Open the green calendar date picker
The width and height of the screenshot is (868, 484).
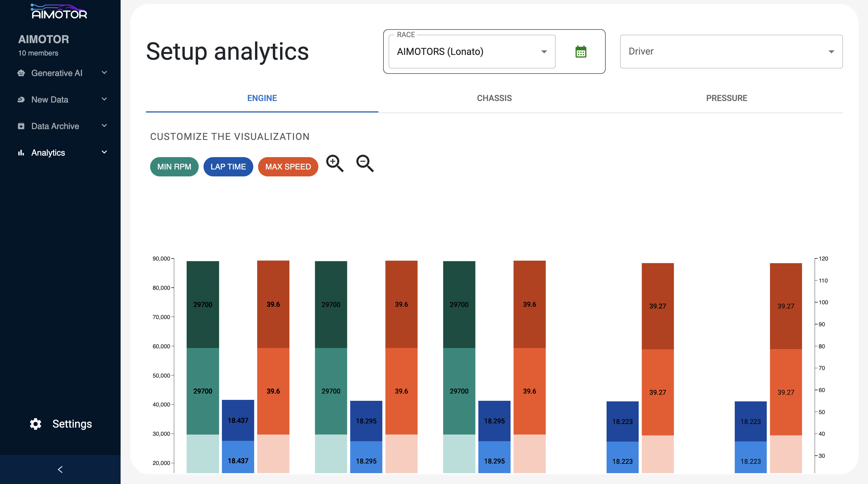(581, 52)
